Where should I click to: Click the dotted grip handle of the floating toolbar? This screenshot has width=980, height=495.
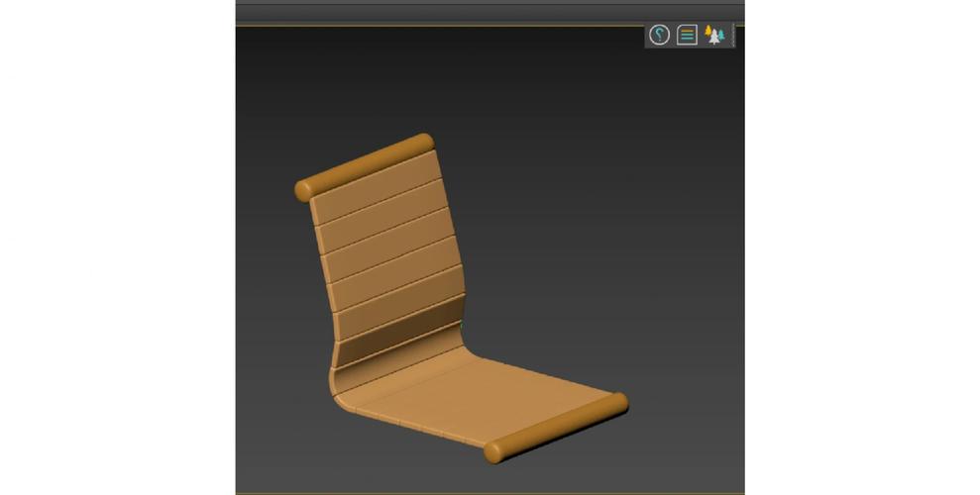[x=732, y=35]
